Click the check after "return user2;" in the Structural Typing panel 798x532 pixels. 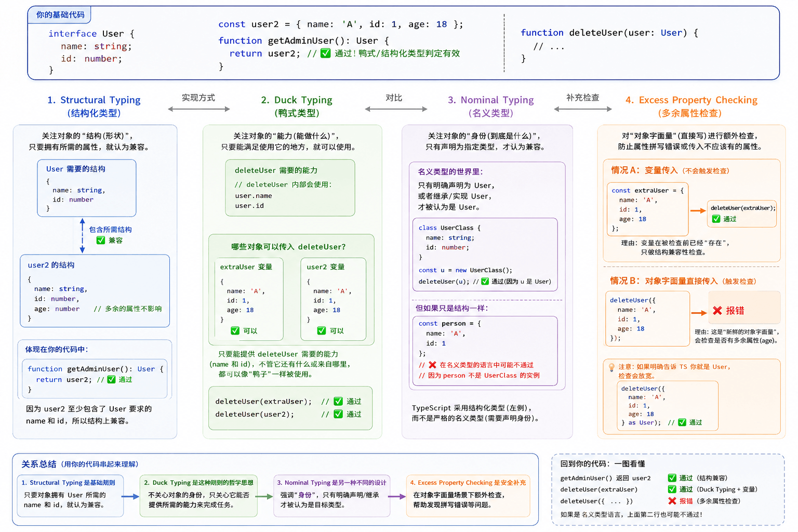point(111,379)
